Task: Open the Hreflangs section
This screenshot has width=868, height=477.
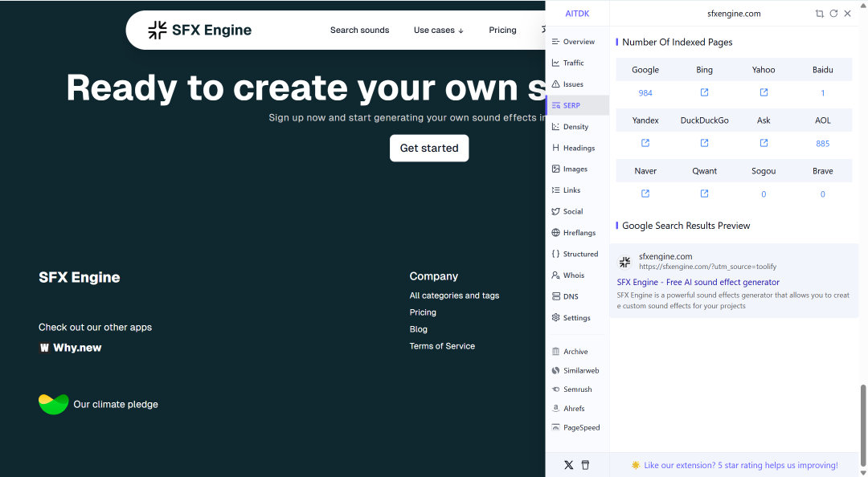Action: (x=577, y=232)
